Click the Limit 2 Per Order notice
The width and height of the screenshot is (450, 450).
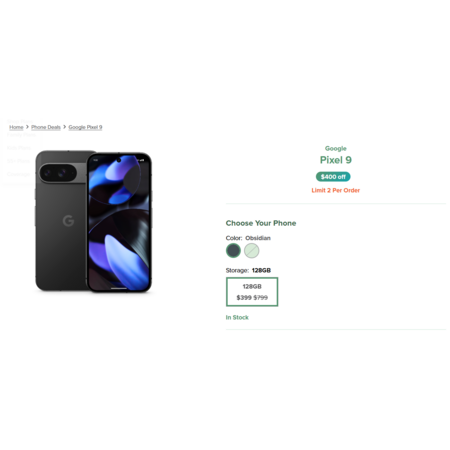pyautogui.click(x=336, y=190)
